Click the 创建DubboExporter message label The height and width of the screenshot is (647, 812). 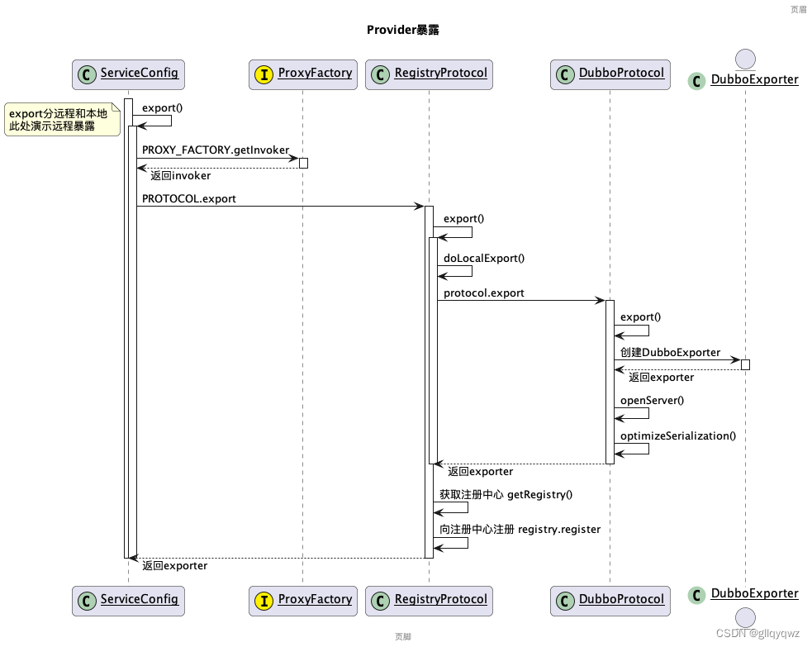pyautogui.click(x=670, y=353)
